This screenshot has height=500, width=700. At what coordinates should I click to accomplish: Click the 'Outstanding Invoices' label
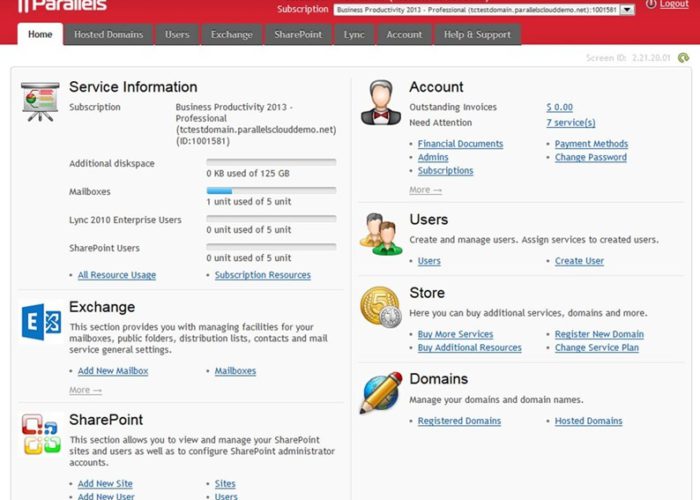coord(453,107)
